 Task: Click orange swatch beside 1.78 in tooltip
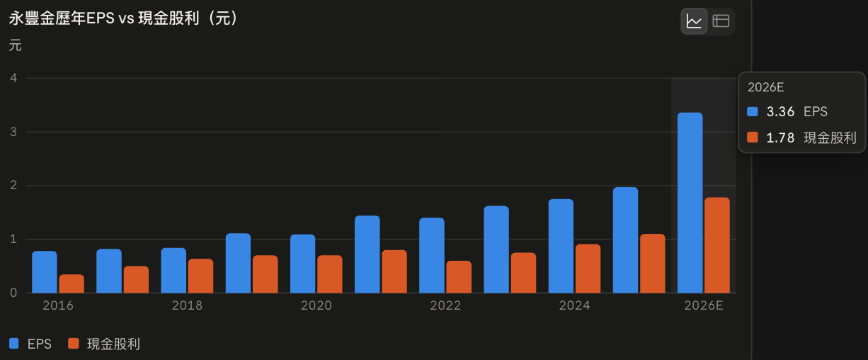point(753,137)
